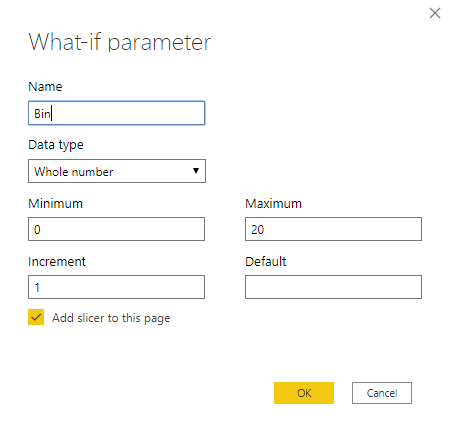Image resolution: width=449 pixels, height=432 pixels.
Task: Click the What-if parameter title text
Action: (120, 42)
